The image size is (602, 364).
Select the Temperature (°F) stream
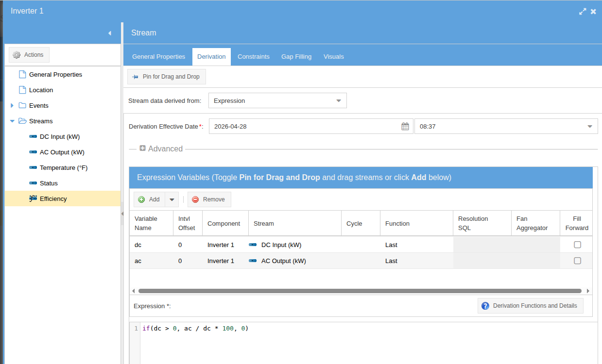[64, 168]
